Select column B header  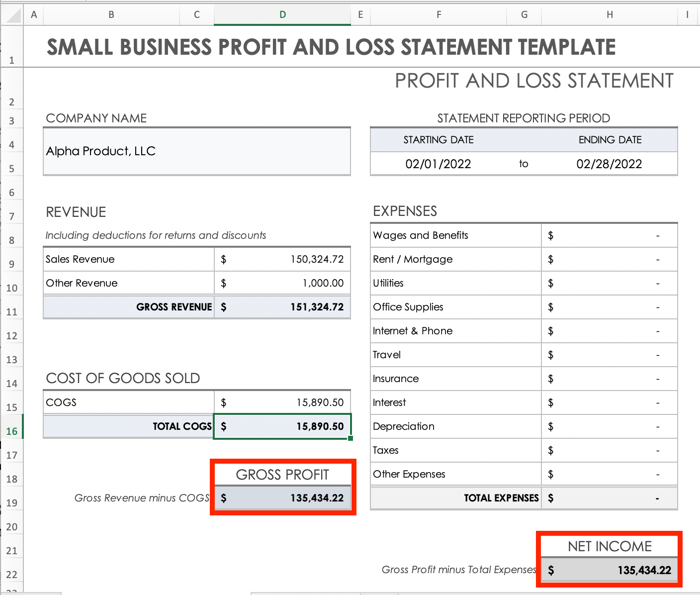[x=111, y=14]
